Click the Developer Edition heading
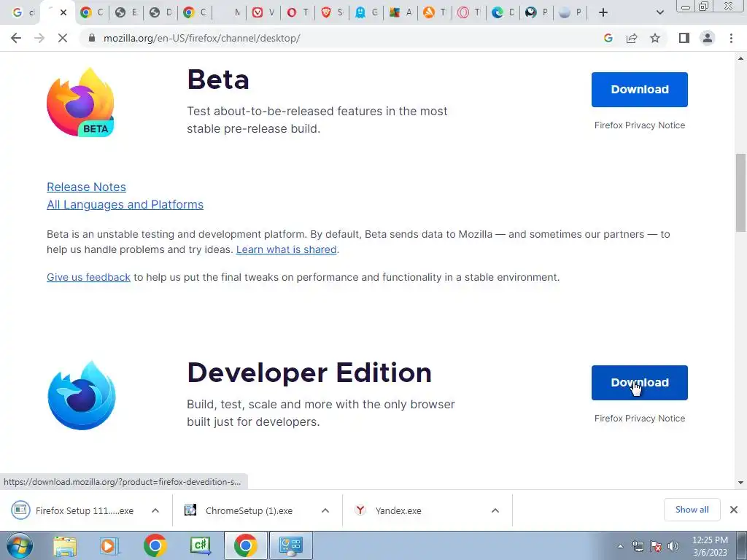Screen dimensions: 747x560 pos(309,373)
